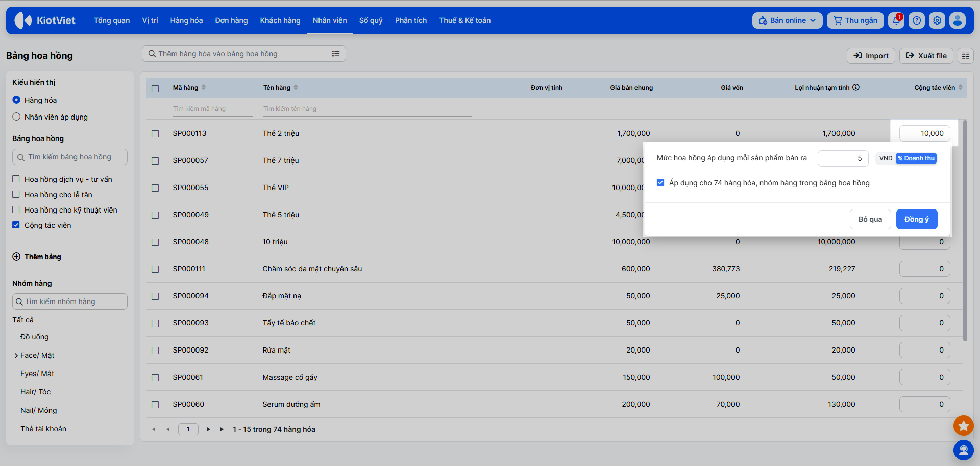Click the list icon in product search box
980x466 pixels.
[x=336, y=54]
